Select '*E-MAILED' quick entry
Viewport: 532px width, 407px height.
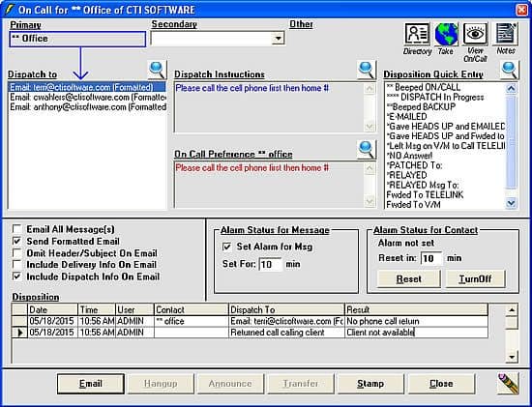(445, 117)
